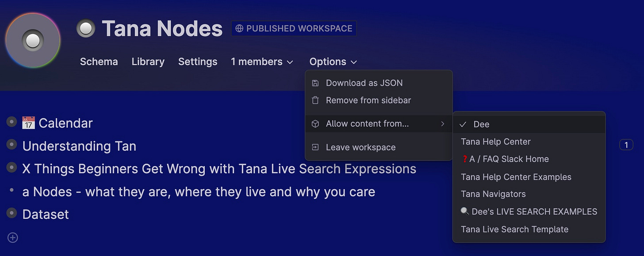Click the globe icon in Published Workspace badge
644x256 pixels.
click(x=239, y=28)
